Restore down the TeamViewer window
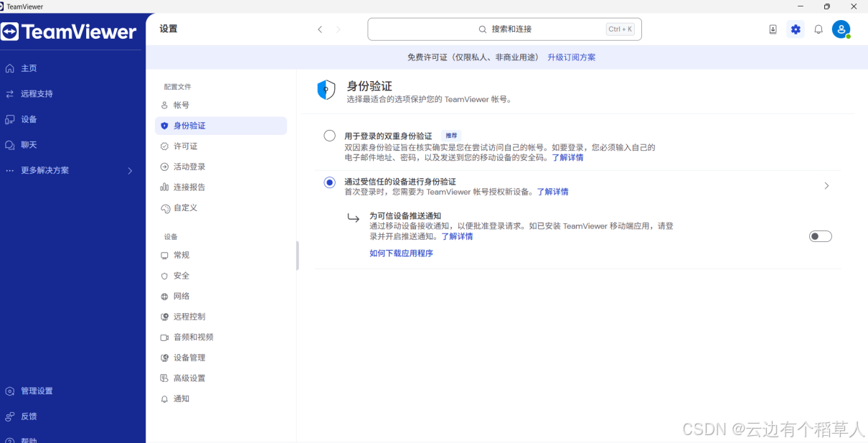Image resolution: width=868 pixels, height=443 pixels. pyautogui.click(x=826, y=6)
